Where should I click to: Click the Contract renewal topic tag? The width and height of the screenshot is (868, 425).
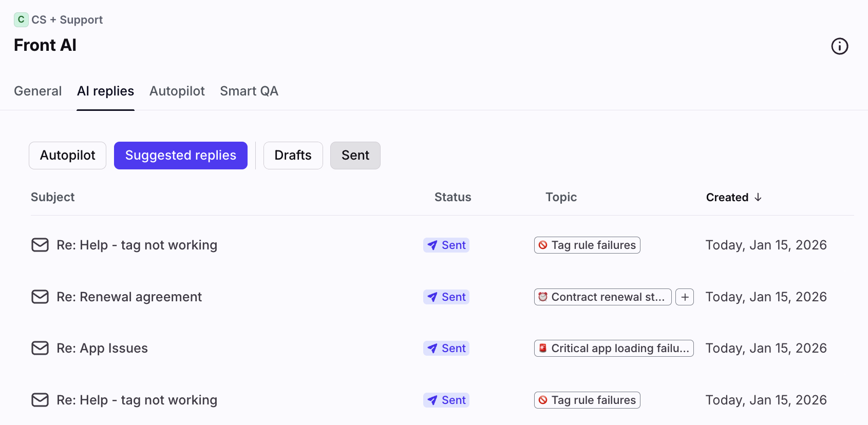point(602,297)
